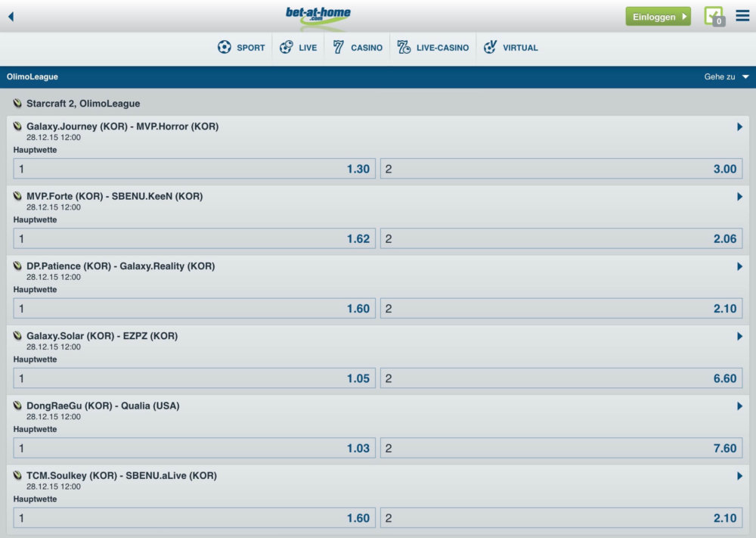Screen dimensions: 756x538
Task: Bet on DP.Patience at odds 1.60
Action: point(194,309)
